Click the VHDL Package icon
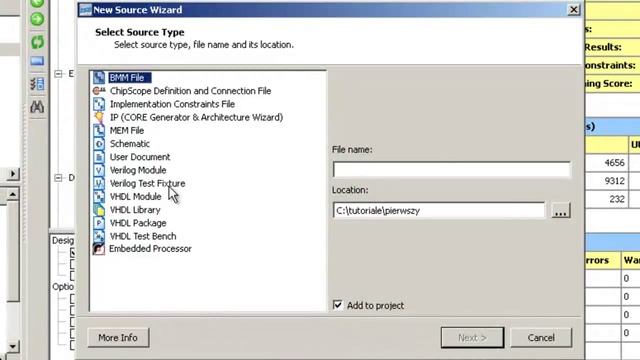The width and height of the screenshot is (640, 360). pyautogui.click(x=99, y=223)
